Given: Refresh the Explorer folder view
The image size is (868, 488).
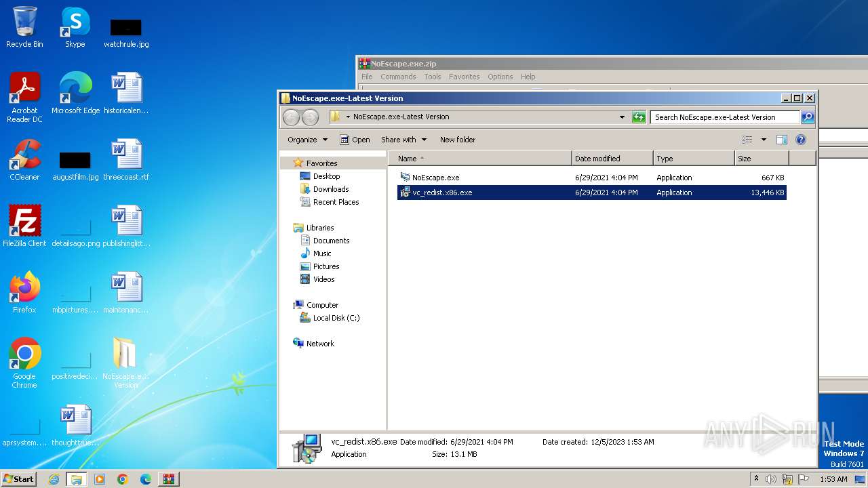Looking at the screenshot, I should [x=639, y=117].
